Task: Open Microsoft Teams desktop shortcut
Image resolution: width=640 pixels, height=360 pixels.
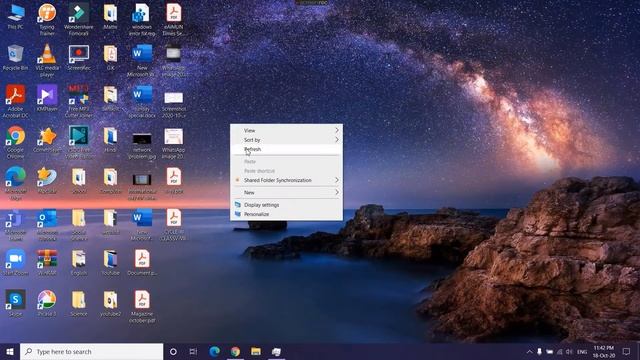Action: pyautogui.click(x=16, y=224)
